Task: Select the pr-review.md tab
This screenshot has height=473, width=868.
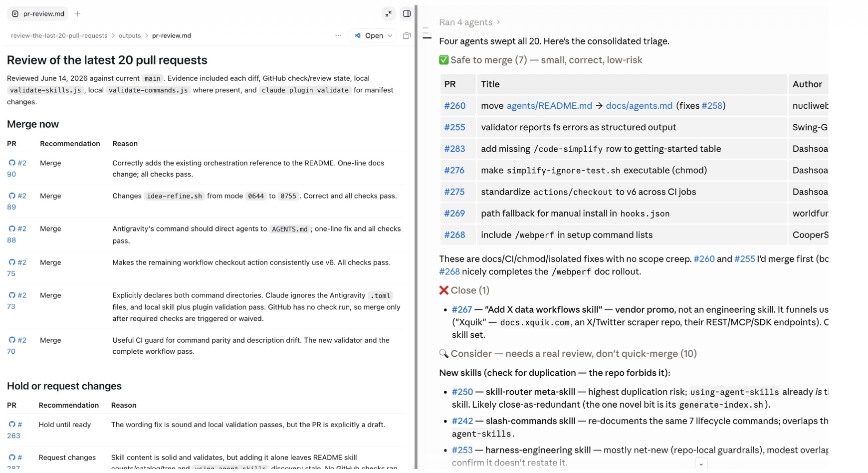Action: point(38,13)
